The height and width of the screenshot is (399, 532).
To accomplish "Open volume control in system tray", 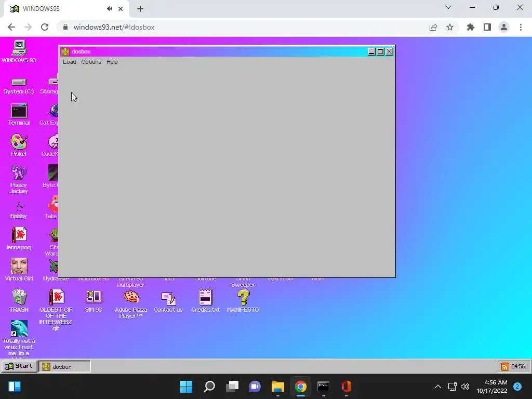I will click(465, 387).
